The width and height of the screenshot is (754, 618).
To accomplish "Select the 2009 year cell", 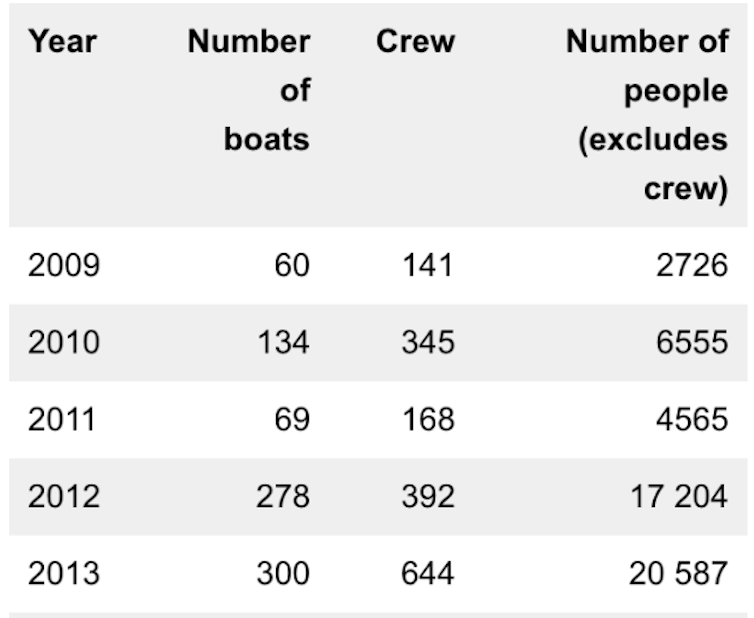I will [x=64, y=265].
